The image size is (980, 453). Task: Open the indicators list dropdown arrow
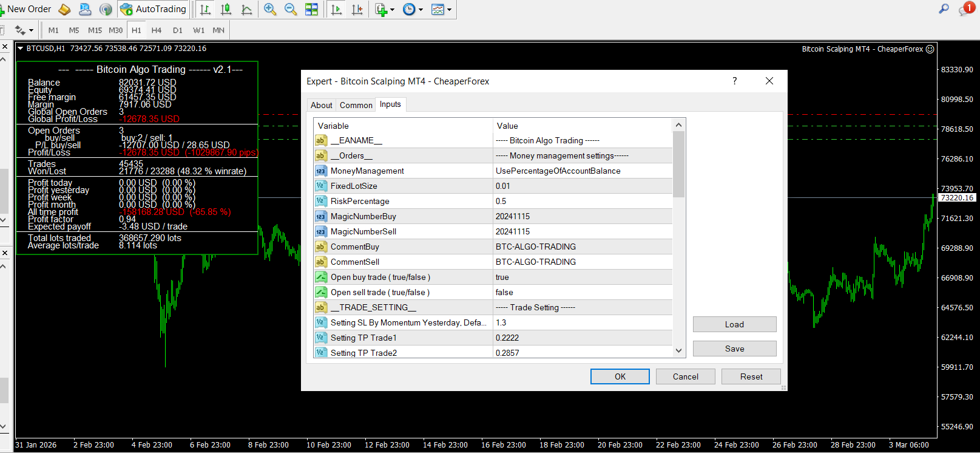pos(393,10)
